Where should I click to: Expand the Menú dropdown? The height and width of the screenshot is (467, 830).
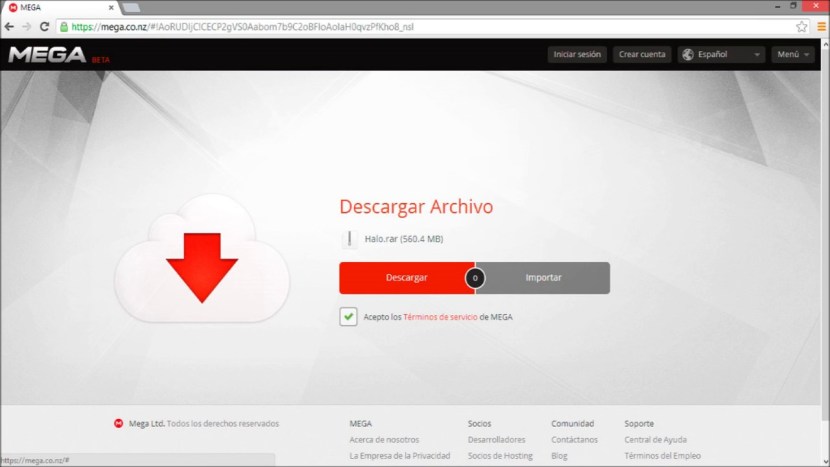[794, 54]
